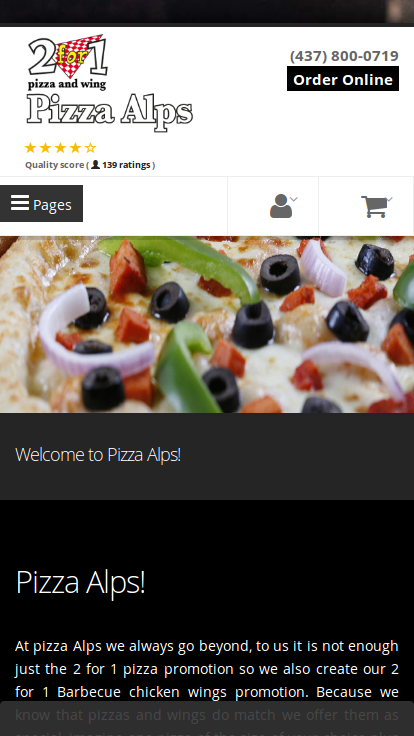The height and width of the screenshot is (736, 414).
Task: Click the 2 for 1 pizza and wing logo
Action: (x=68, y=61)
